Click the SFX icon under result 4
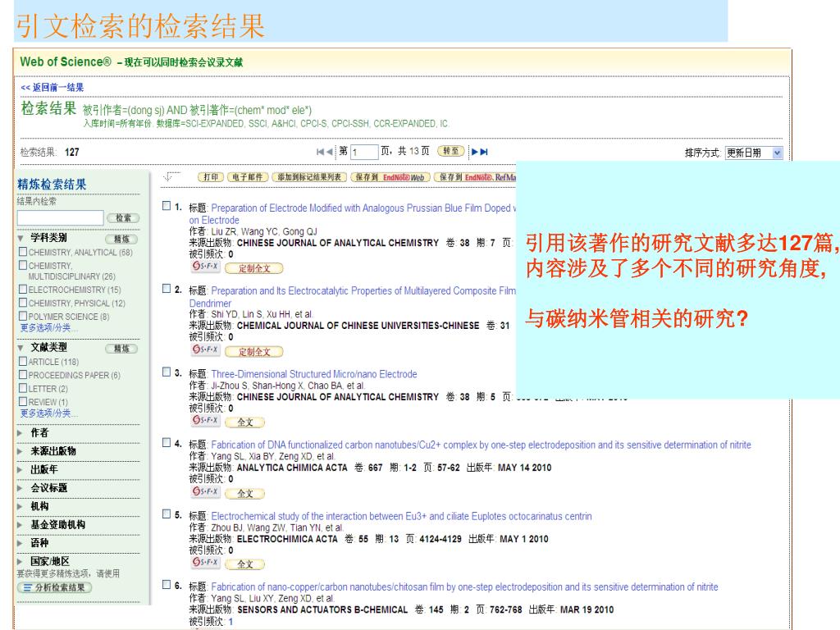The image size is (840, 630). point(205,492)
